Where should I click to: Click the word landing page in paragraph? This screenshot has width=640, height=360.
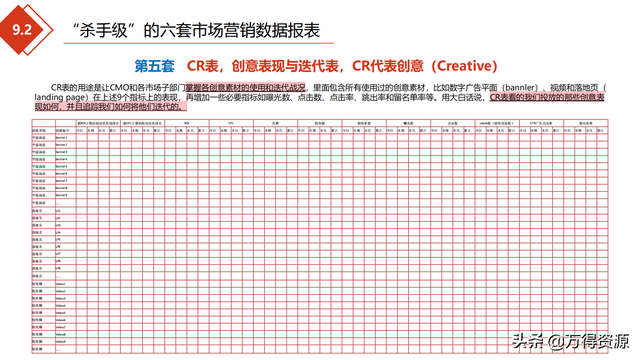pyautogui.click(x=61, y=98)
